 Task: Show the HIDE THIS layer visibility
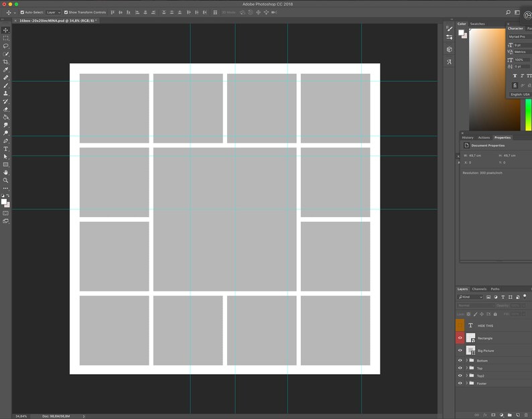point(460,325)
